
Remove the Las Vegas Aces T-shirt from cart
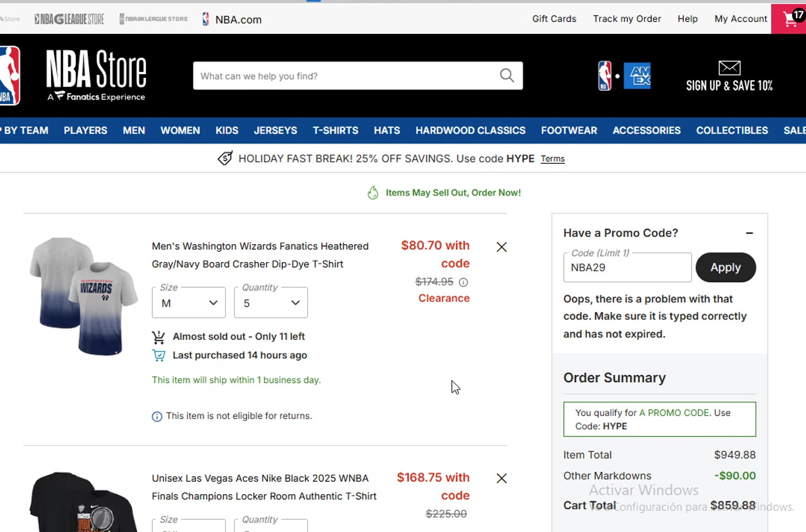tap(501, 478)
